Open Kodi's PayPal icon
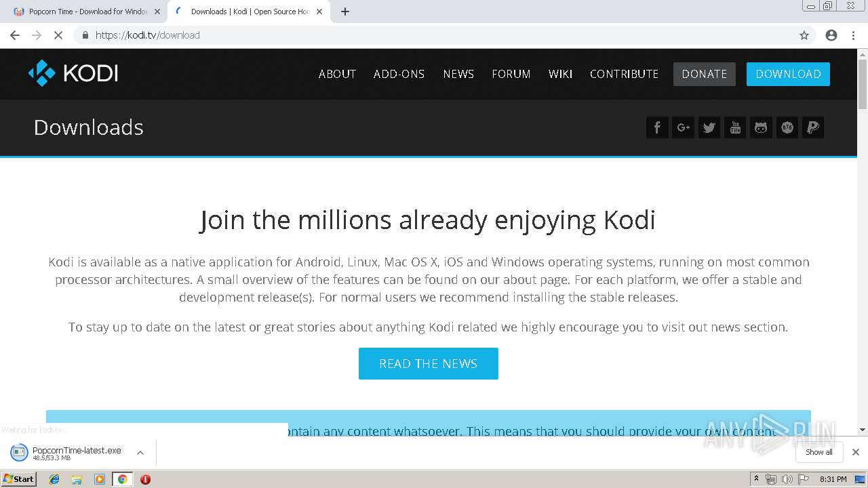The height and width of the screenshot is (488, 868). [x=812, y=127]
